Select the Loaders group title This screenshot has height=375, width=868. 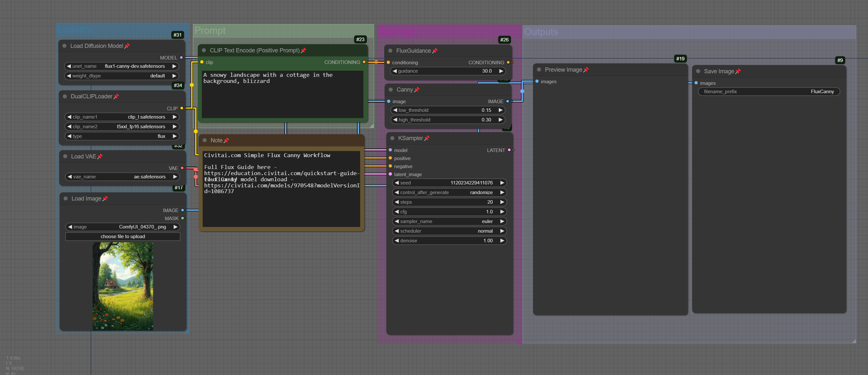coord(75,29)
